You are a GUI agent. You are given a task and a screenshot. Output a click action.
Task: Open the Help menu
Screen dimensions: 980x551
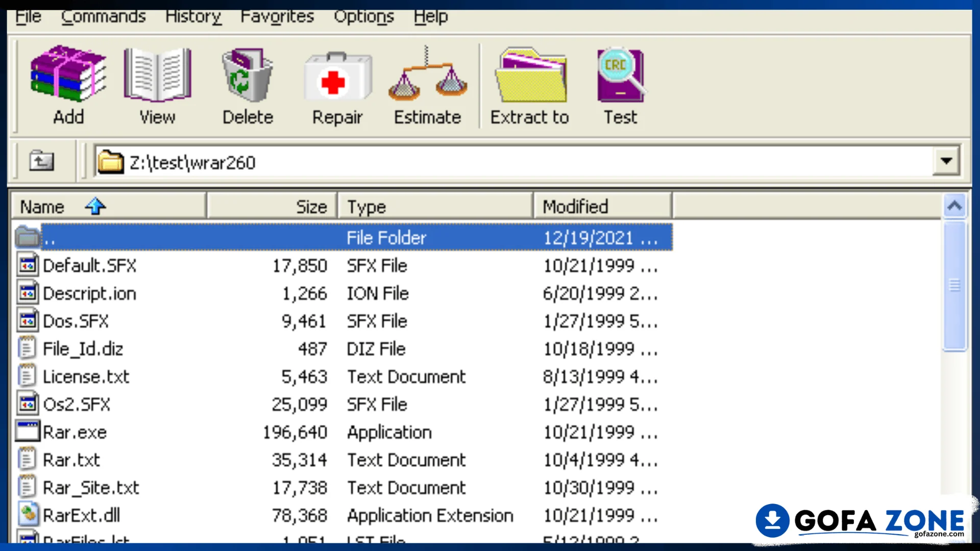431,17
